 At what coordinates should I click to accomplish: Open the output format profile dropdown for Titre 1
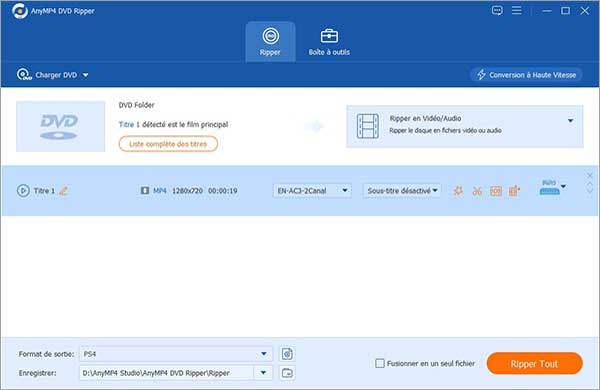(553, 187)
